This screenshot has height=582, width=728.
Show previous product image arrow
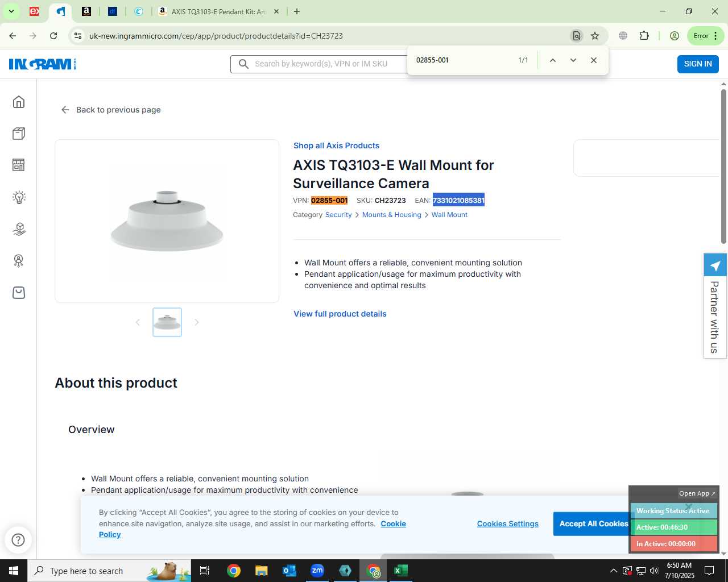tap(138, 322)
